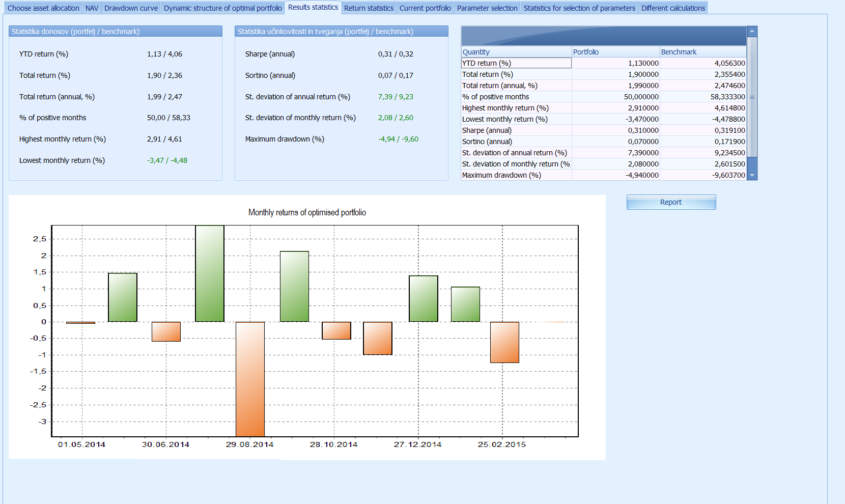This screenshot has width=845, height=504.
Task: Click the Benchmark column header
Action: coord(703,52)
